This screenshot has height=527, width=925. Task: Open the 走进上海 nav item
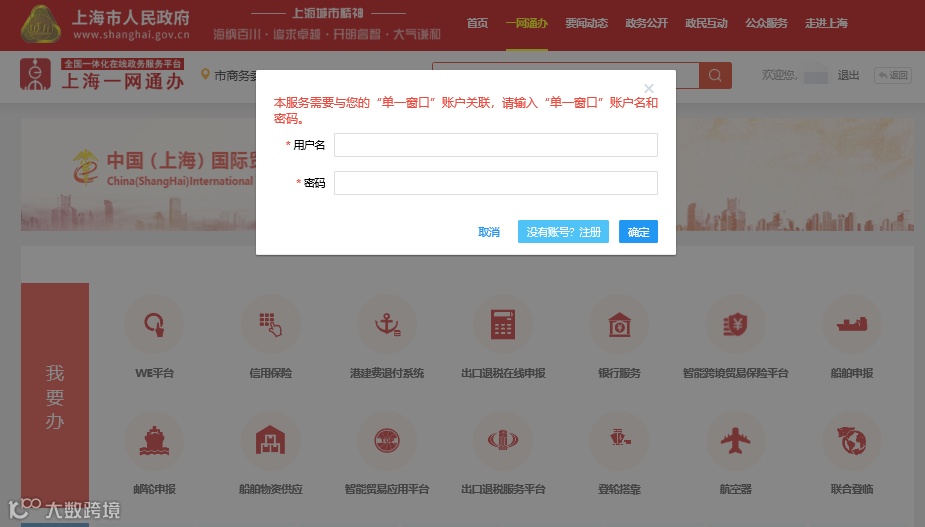826,23
